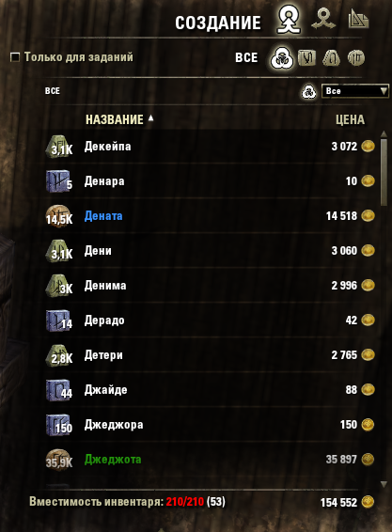
Task: Click the scrollbar down arrow
Action: pyautogui.click(x=384, y=484)
